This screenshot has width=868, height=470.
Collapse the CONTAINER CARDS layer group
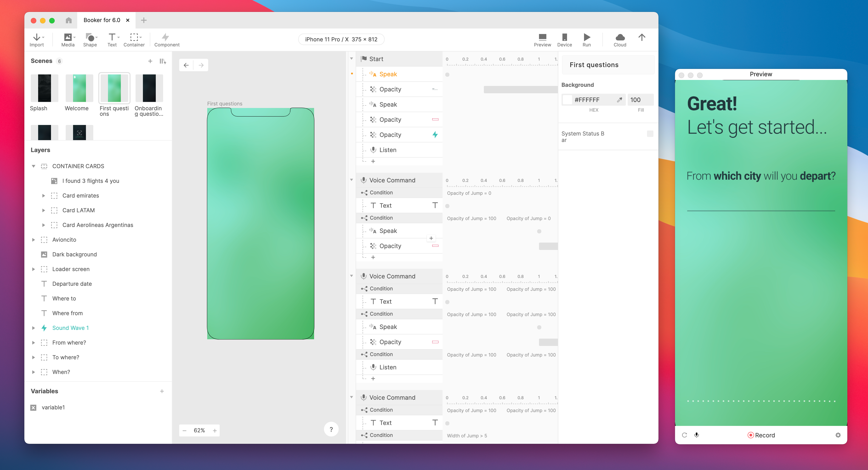(x=33, y=166)
